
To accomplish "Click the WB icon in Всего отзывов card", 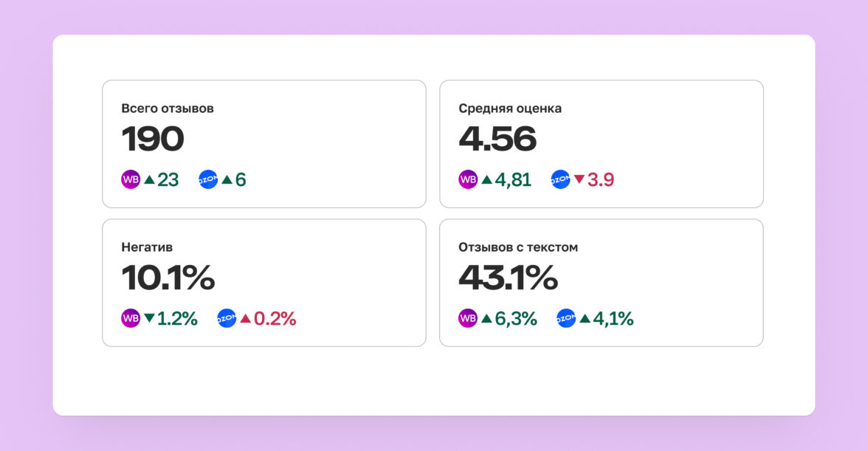I will tap(131, 179).
